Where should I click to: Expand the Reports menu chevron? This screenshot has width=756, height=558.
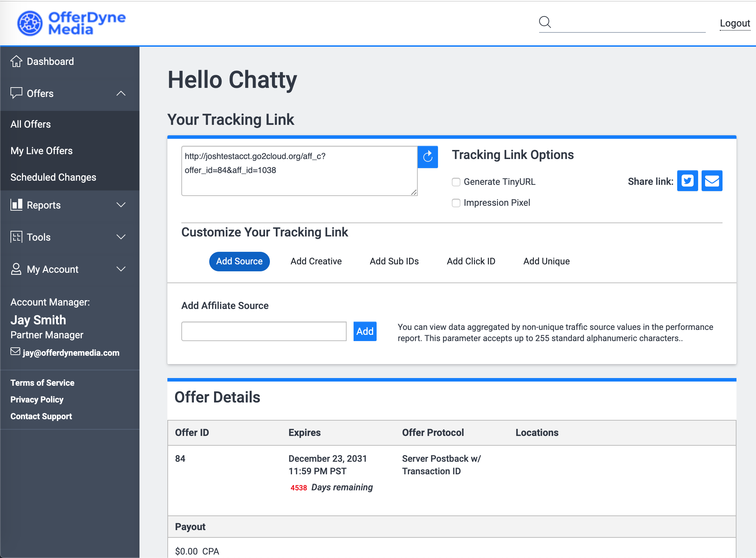click(121, 205)
